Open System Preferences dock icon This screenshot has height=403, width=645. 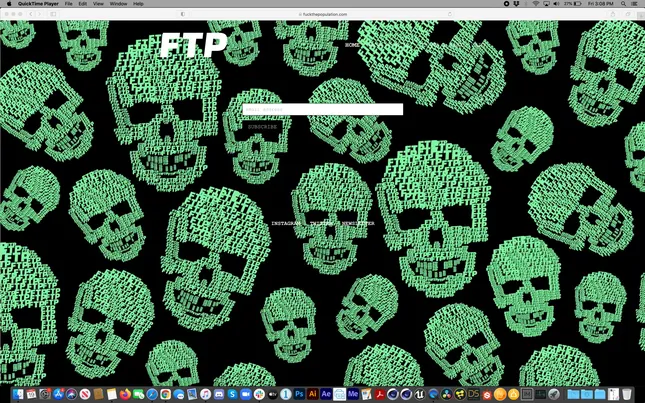click(45, 394)
